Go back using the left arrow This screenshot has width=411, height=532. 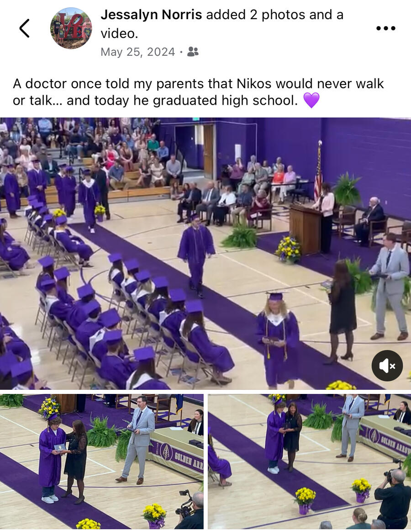24,28
